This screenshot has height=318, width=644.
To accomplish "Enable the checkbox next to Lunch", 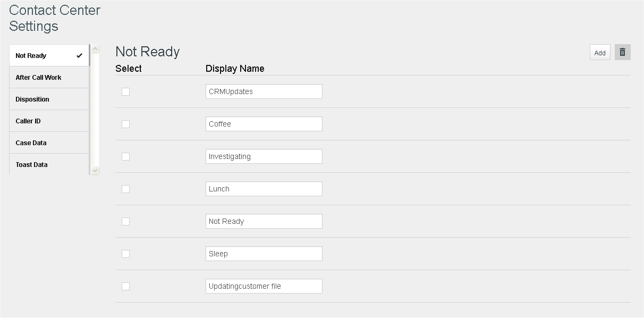I will pyautogui.click(x=125, y=189).
